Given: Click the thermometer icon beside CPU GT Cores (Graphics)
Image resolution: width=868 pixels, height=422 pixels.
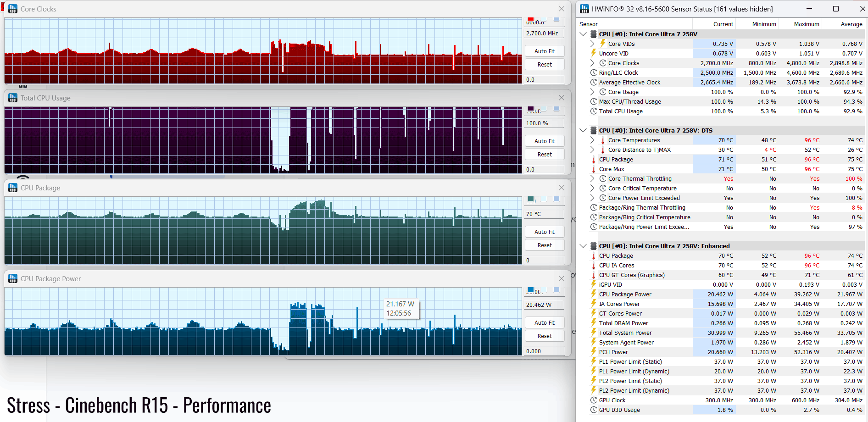Looking at the screenshot, I should pyautogui.click(x=594, y=275).
